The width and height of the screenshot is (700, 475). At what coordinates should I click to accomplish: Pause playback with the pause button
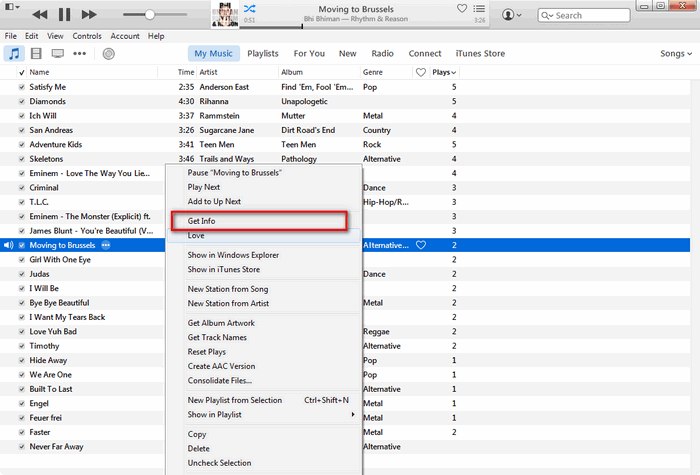click(x=64, y=15)
